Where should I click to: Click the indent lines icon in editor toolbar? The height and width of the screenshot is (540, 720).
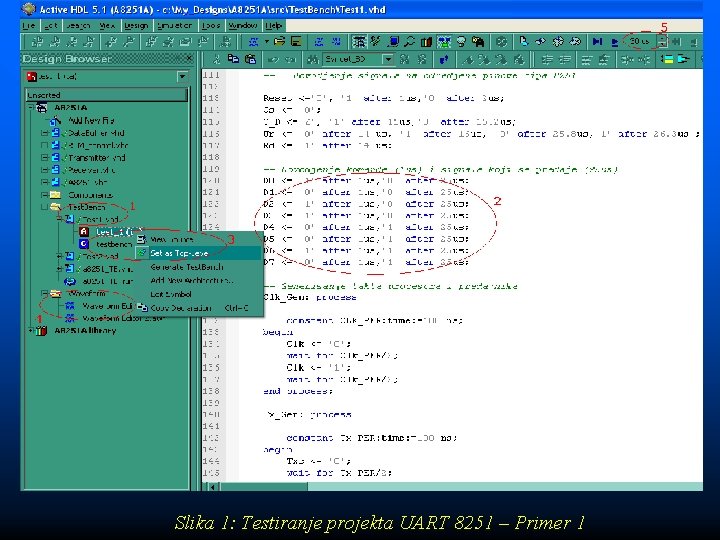(x=547, y=59)
